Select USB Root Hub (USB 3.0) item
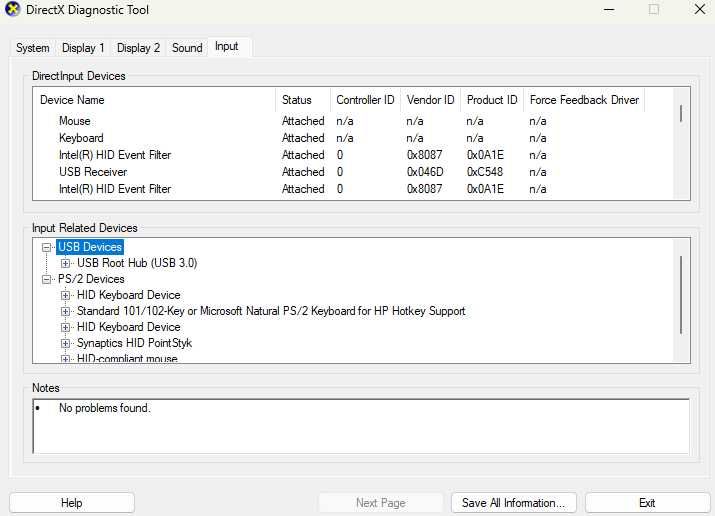The height and width of the screenshot is (516, 715). (137, 263)
